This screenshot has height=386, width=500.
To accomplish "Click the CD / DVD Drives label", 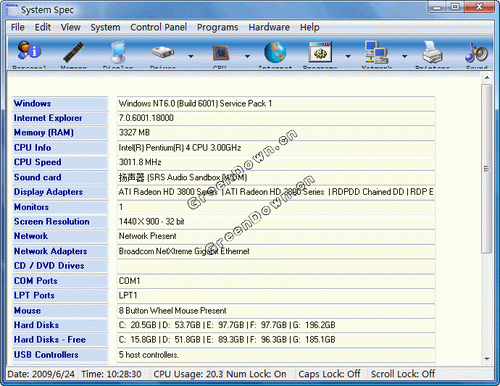I will (x=49, y=266).
